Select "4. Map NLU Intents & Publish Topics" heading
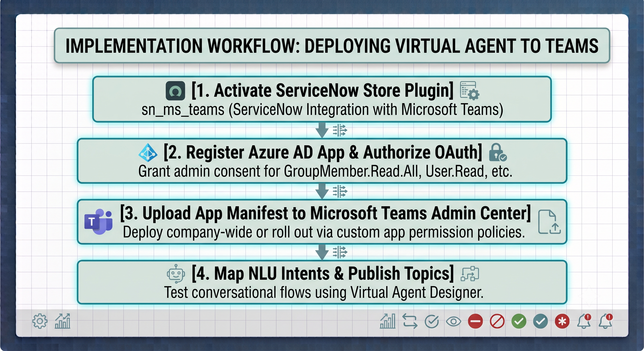This screenshot has height=351, width=644. 323,274
